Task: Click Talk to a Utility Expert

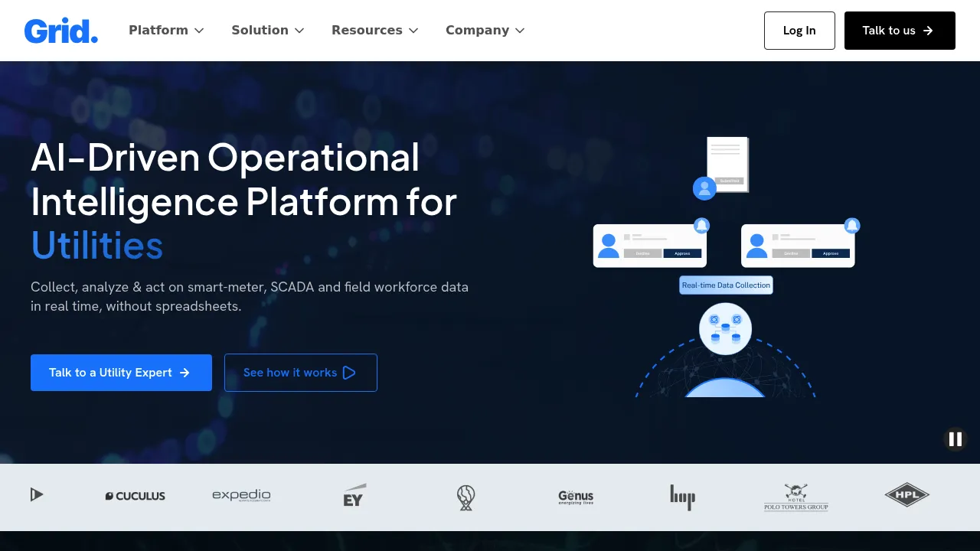Action: click(x=121, y=373)
